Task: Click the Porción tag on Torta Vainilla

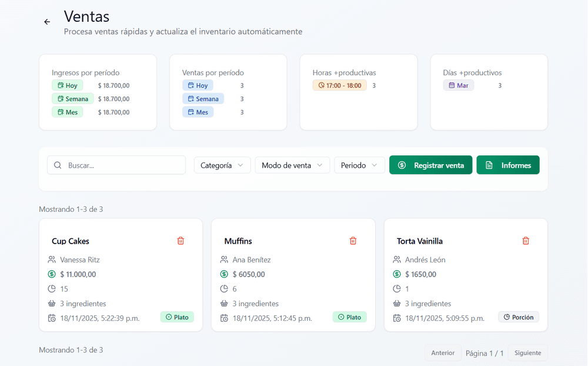Action: point(519,317)
